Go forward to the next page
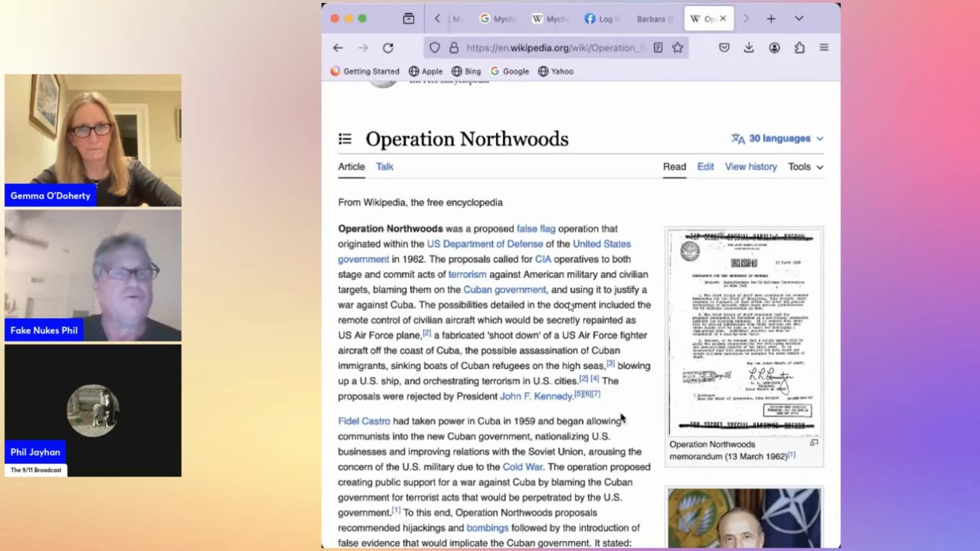Screen dimensions: 980x551 363,47
